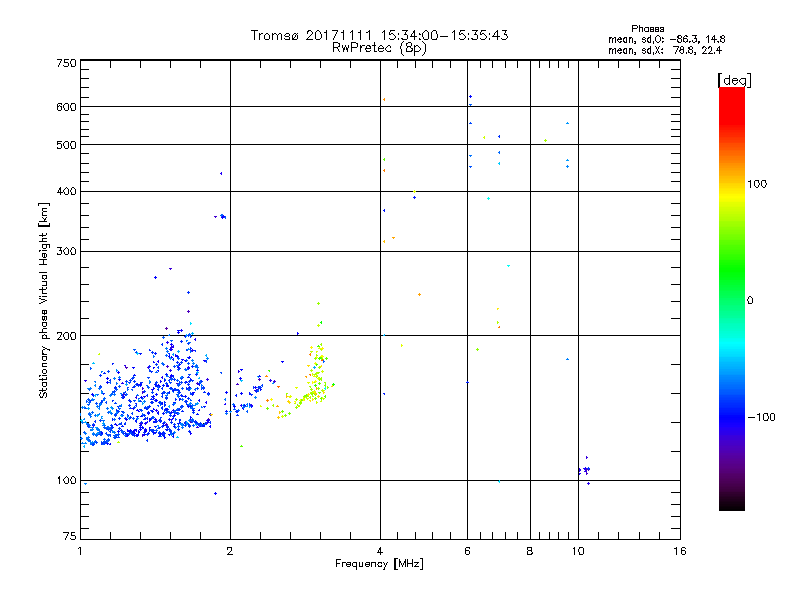The height and width of the screenshot is (600, 800).
Task: Click the y-axis tick label '500'
Action: click(66, 145)
